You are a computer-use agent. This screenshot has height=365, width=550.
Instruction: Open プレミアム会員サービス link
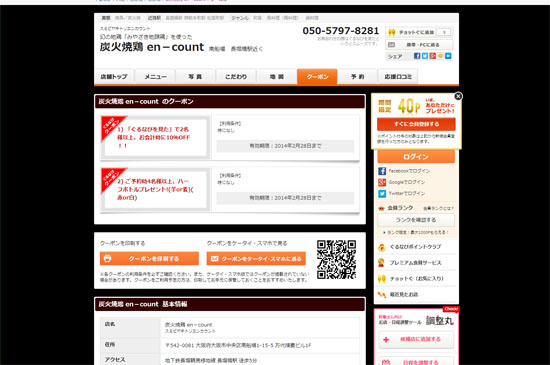[415, 263]
